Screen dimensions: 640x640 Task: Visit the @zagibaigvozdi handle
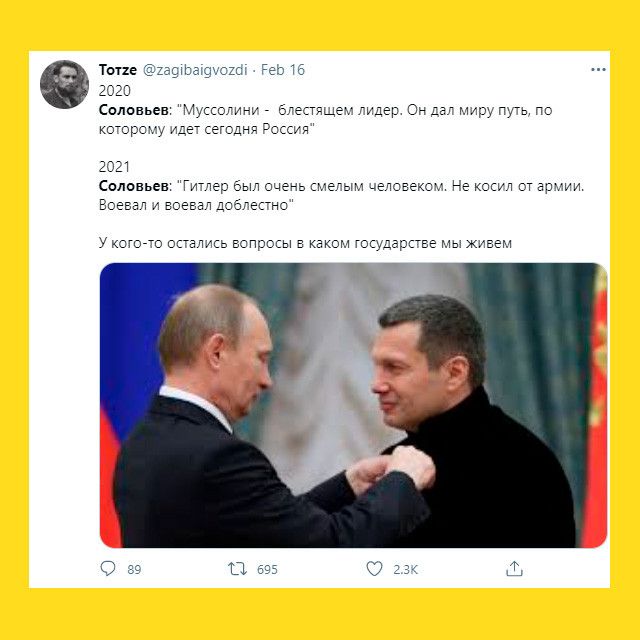click(195, 70)
